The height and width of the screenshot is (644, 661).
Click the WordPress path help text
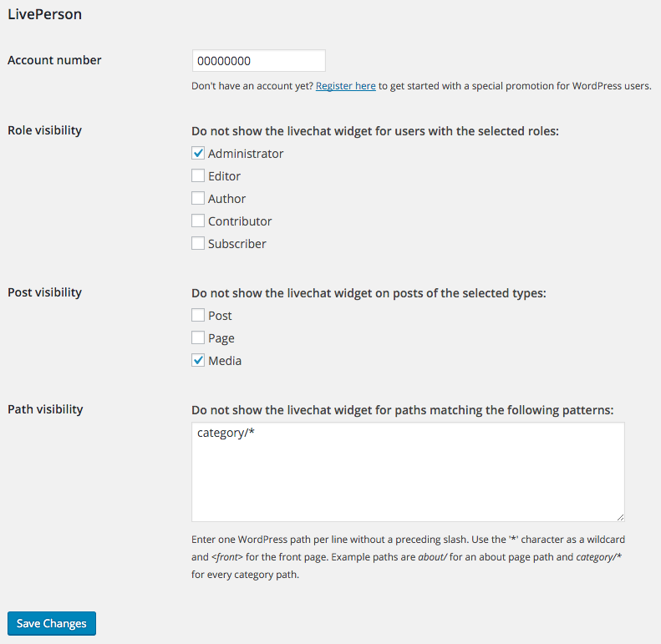[407, 557]
